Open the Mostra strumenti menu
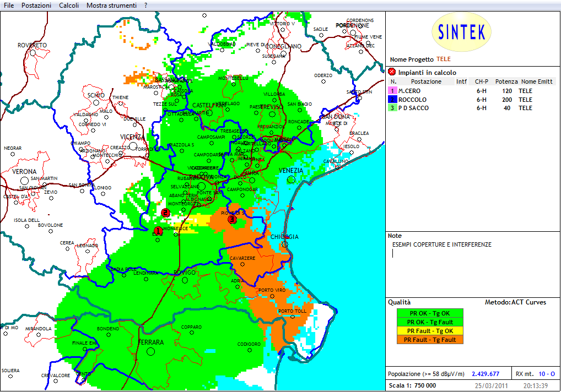The image size is (561, 392). pyautogui.click(x=112, y=5)
